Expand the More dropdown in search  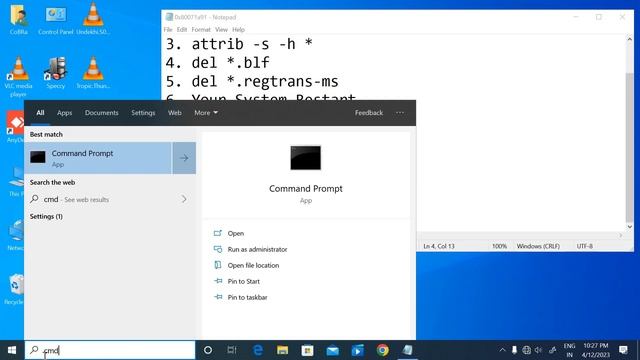pos(206,113)
